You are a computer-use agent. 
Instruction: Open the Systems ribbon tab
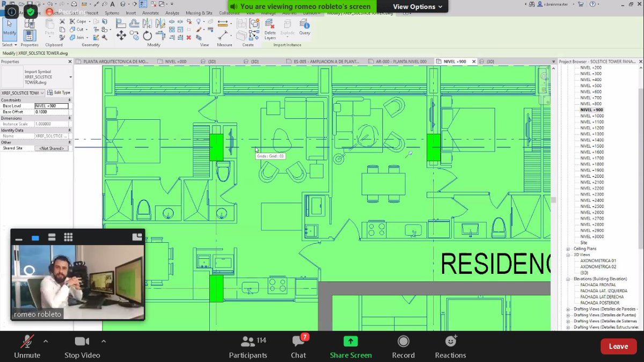pyautogui.click(x=112, y=13)
